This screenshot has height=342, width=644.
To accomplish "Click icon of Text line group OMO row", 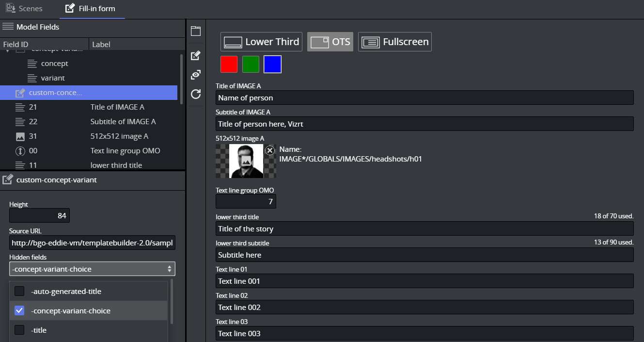I will (20, 151).
